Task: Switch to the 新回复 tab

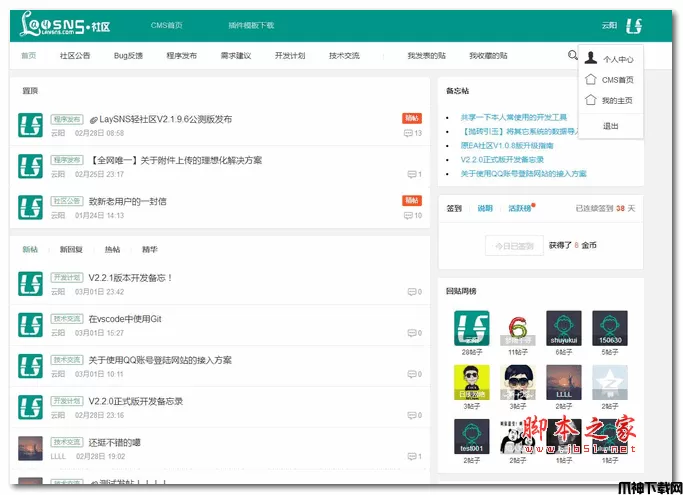Action: [x=71, y=250]
